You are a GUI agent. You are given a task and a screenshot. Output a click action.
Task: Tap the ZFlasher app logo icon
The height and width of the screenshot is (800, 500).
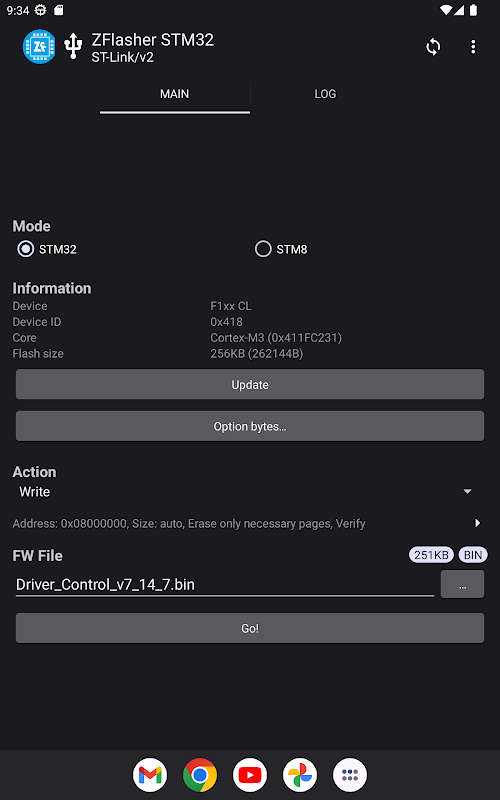coord(39,47)
